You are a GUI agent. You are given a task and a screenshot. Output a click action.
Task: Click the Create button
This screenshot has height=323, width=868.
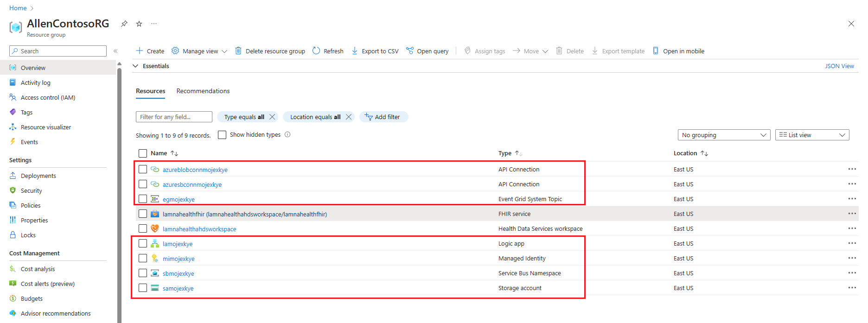(150, 51)
